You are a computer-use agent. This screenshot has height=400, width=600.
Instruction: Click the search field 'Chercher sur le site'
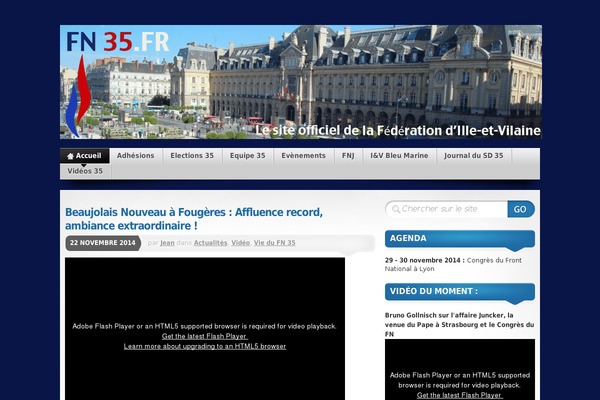point(447,209)
